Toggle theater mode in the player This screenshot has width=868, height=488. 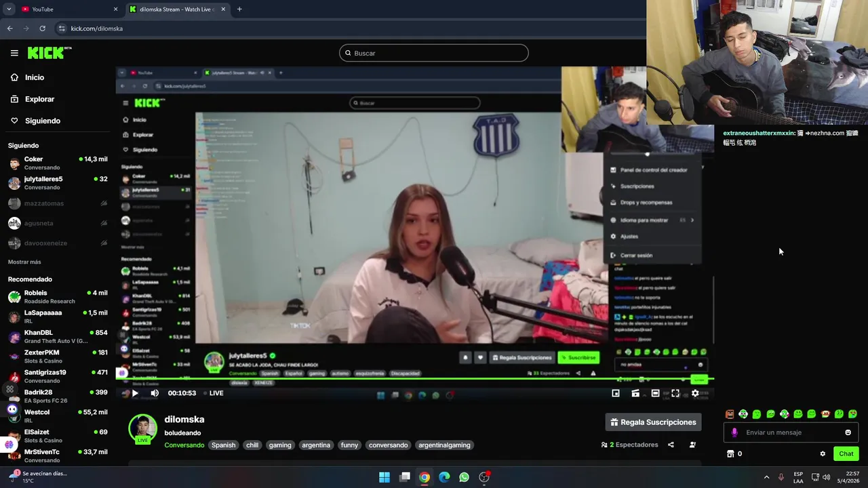pos(655,393)
